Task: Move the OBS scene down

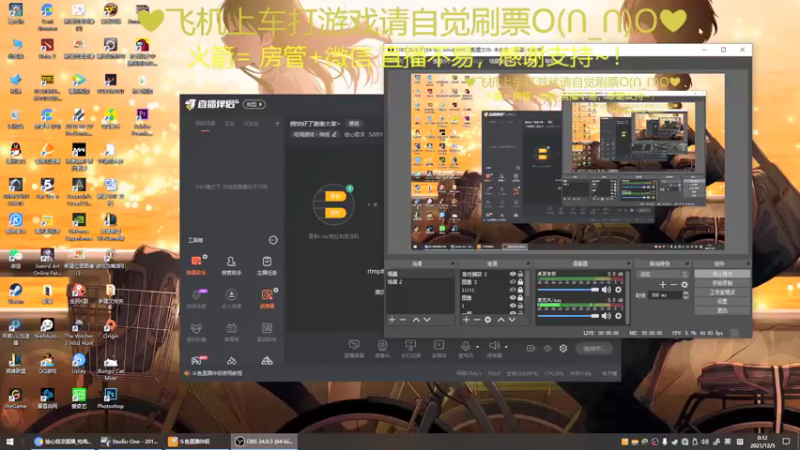Action: coord(428,319)
